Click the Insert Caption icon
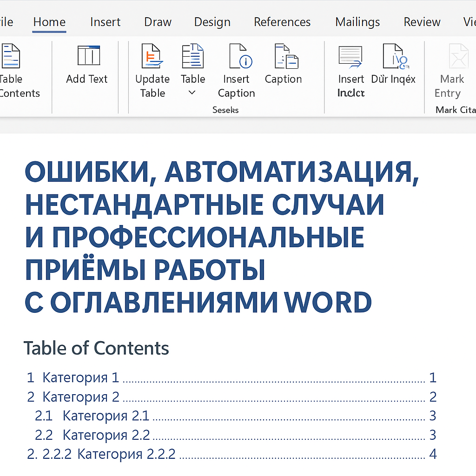Screen dimensions: 476x476 pos(241,56)
